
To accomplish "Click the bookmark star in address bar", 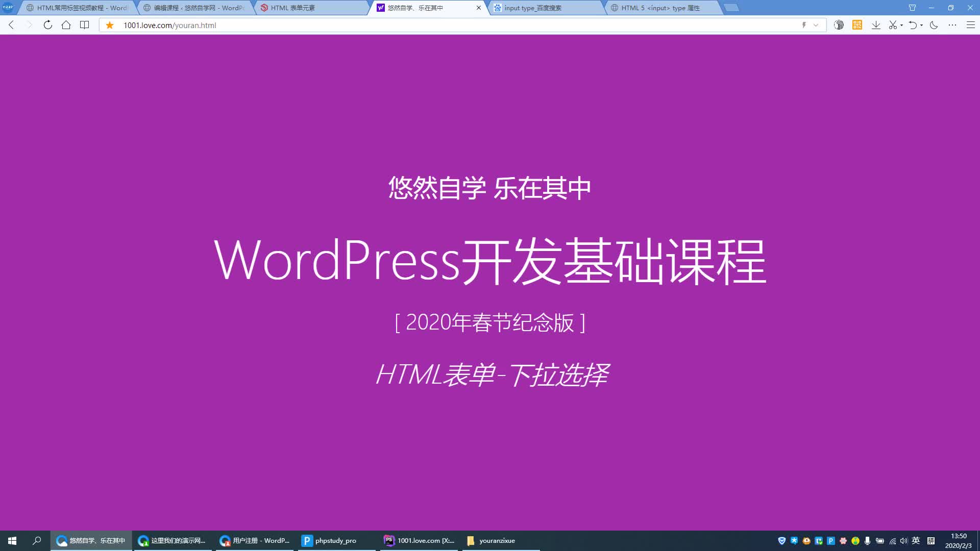I will tap(109, 25).
